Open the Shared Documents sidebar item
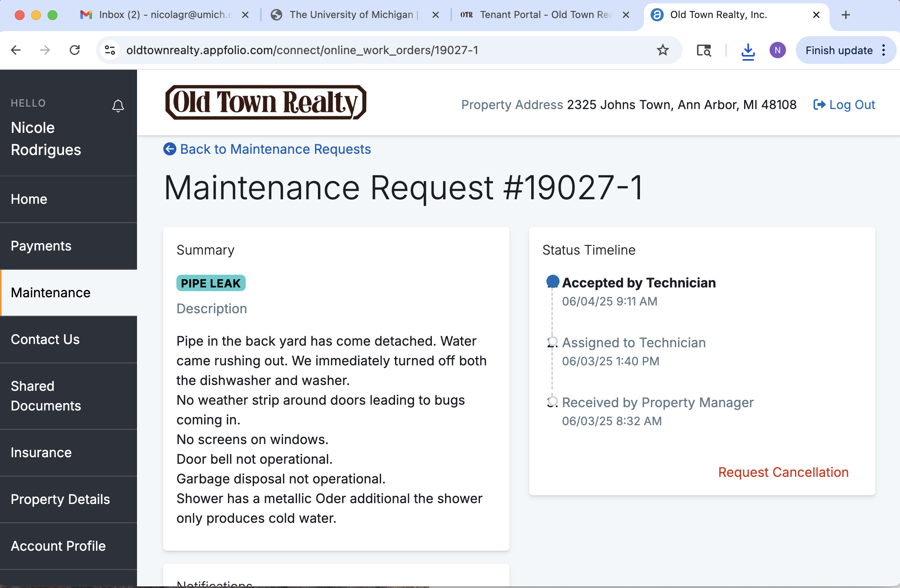This screenshot has height=588, width=900. point(46,396)
